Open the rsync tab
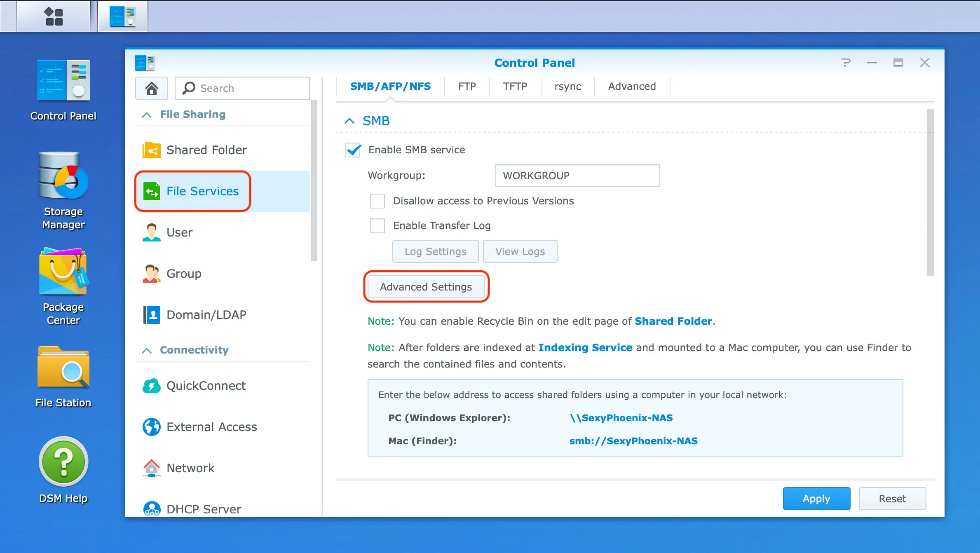This screenshot has width=980, height=553. tap(567, 86)
